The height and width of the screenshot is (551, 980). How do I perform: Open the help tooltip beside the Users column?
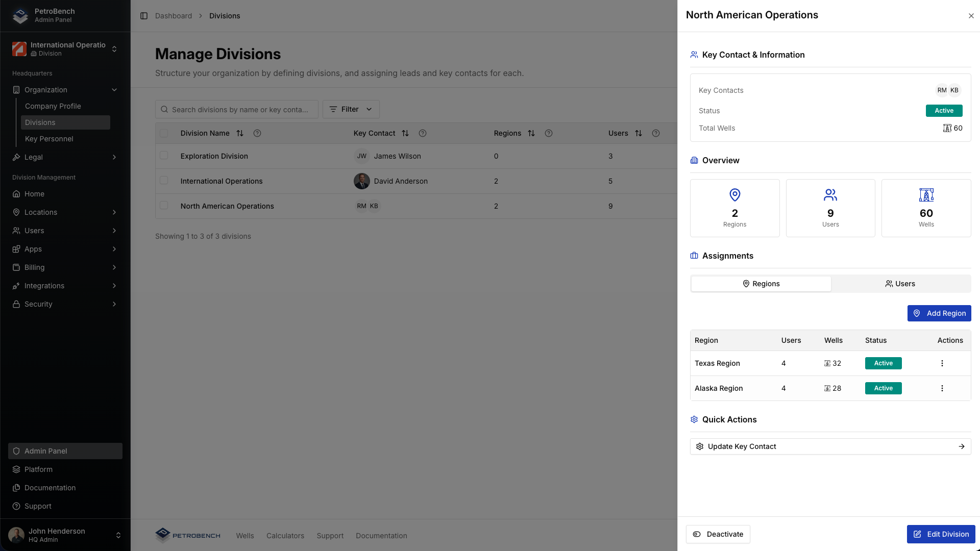click(x=656, y=133)
